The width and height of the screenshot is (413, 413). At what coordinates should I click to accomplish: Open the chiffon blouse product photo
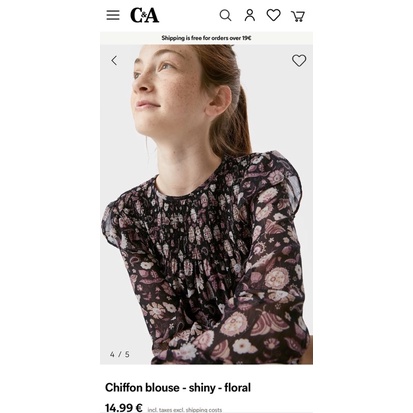[x=206, y=204]
